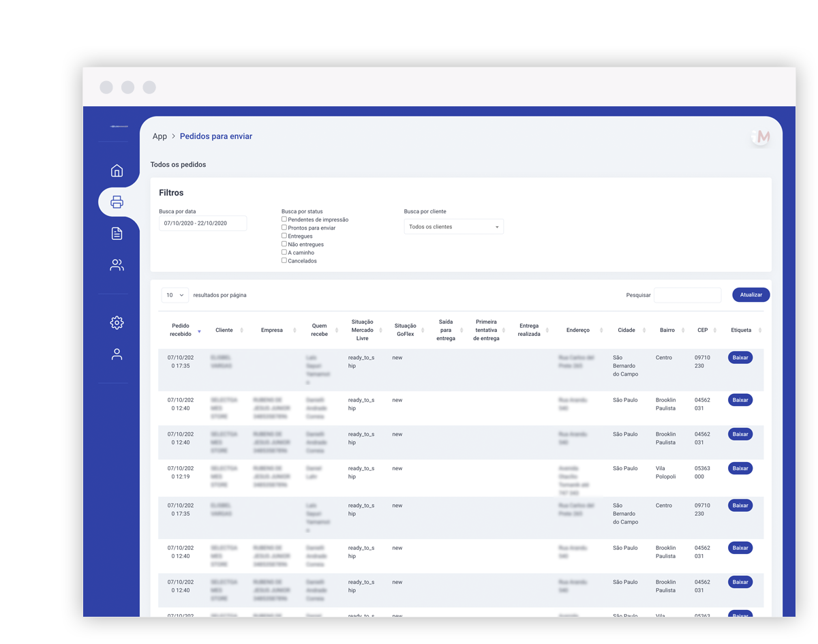Open the single user profile icon
818x644 pixels.
[x=117, y=354]
